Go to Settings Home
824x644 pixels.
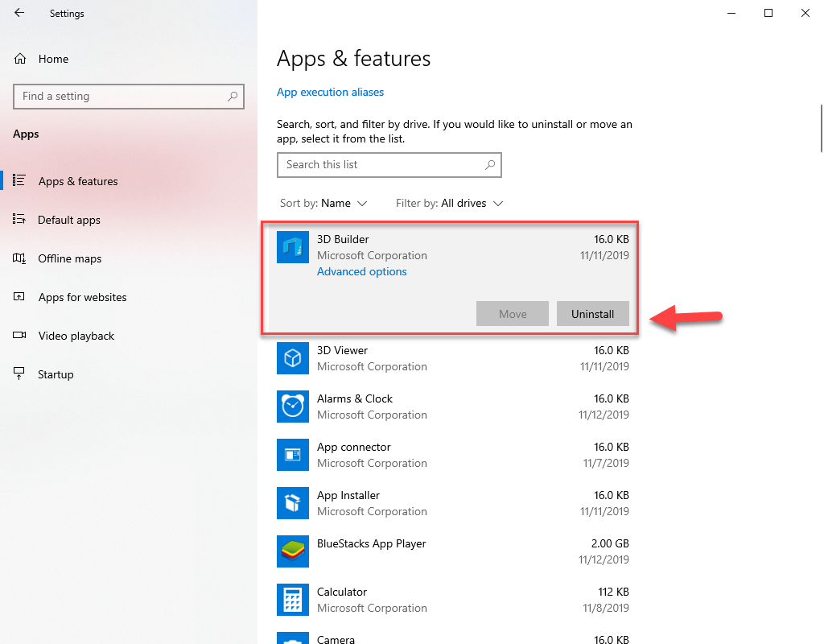[x=53, y=59]
